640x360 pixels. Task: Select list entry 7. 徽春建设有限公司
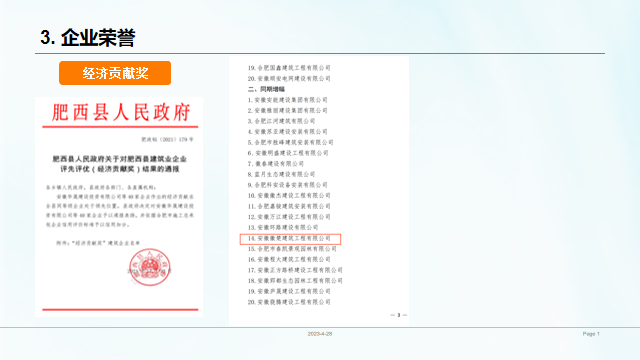click(276, 164)
